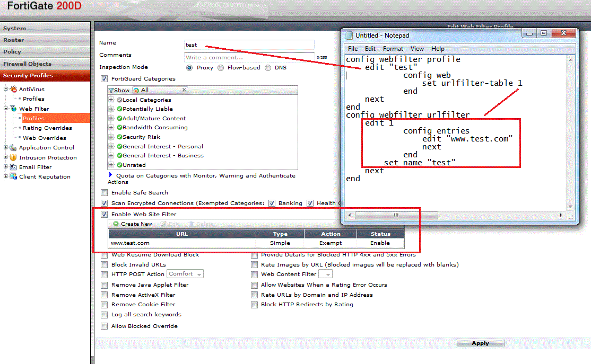Viewport: 591px width, 364px height.
Task: Toggle Enable Safe Search checkbox
Action: [105, 193]
